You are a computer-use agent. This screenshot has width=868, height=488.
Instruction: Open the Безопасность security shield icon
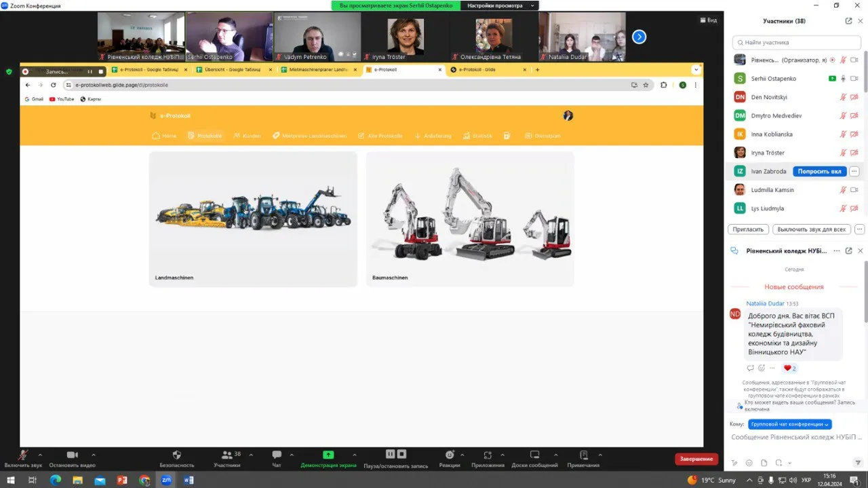(x=176, y=455)
